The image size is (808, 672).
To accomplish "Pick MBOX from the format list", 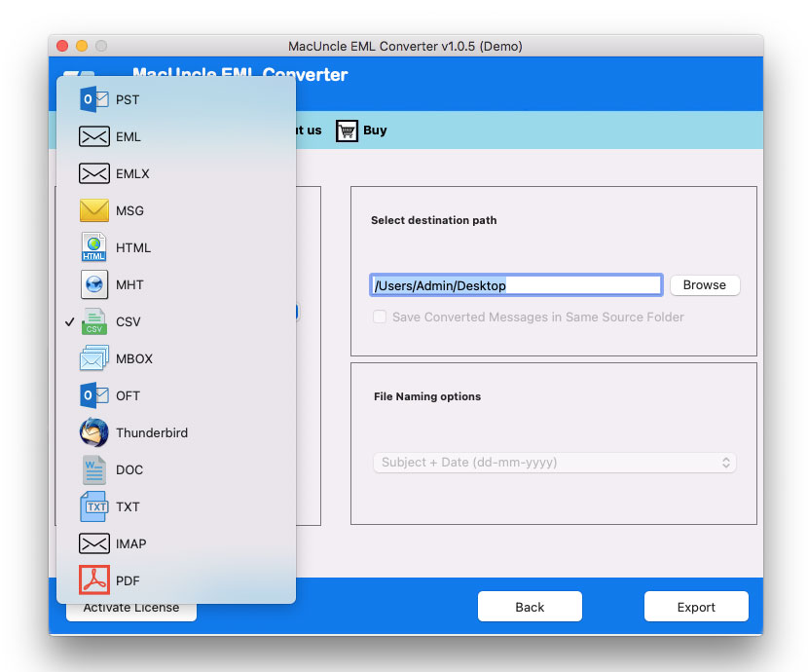I will [x=176, y=358].
